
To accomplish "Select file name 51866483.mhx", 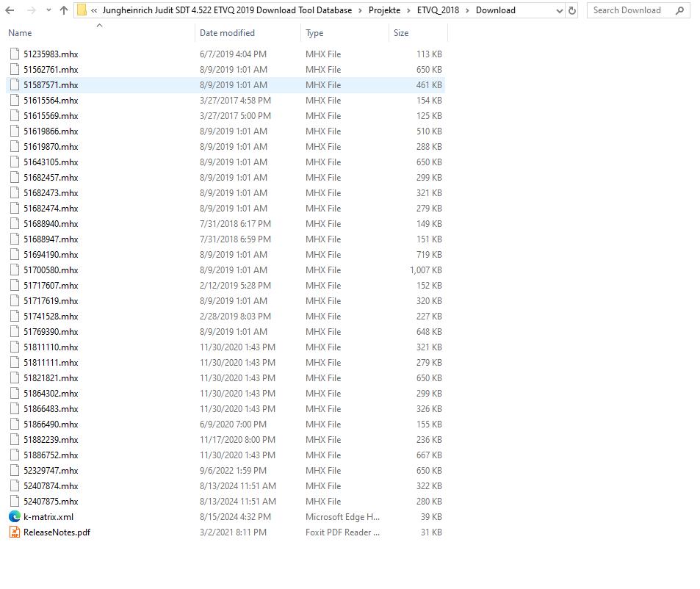I will [x=51, y=409].
